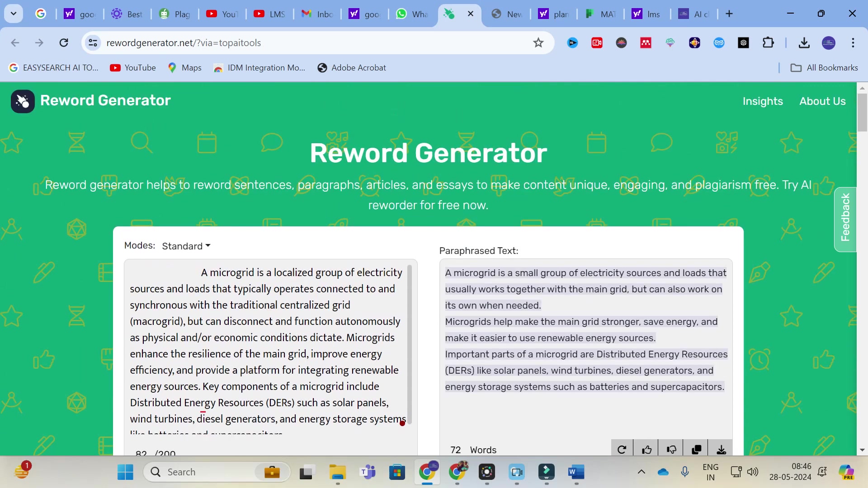This screenshot has width=868, height=488.
Task: Open the Chrome profile avatar
Action: click(x=829, y=43)
